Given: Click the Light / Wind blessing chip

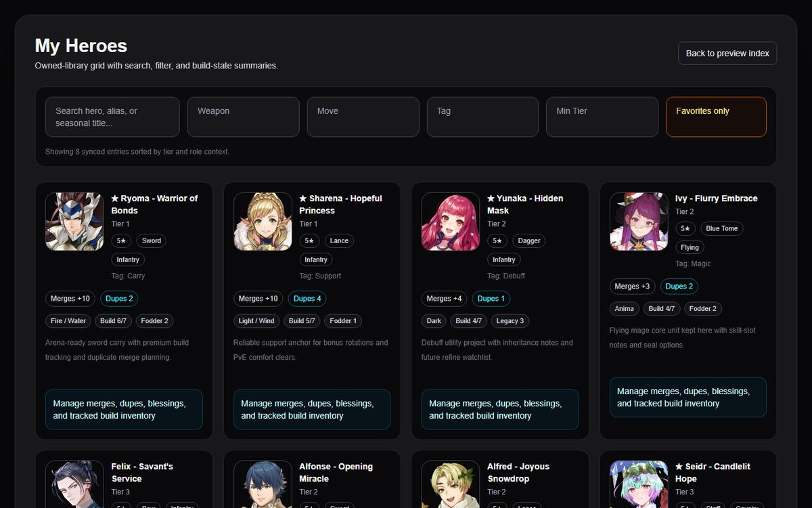Looking at the screenshot, I should [x=256, y=321].
